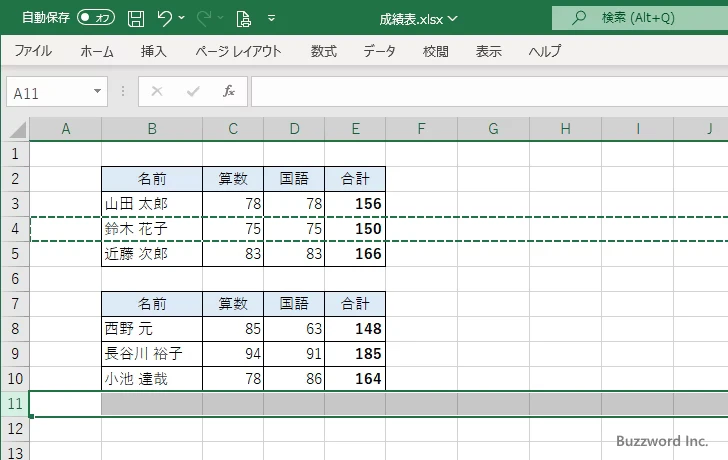Click the Insert Function fx icon
728x460 pixels.
[229, 91]
